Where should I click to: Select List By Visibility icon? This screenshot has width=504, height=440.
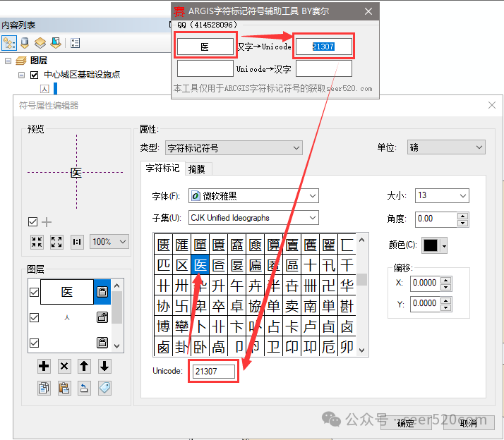pos(40,43)
